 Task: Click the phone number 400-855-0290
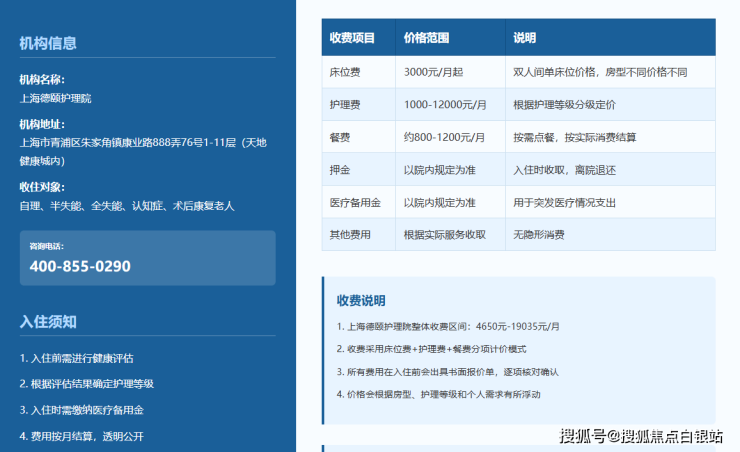pos(80,266)
